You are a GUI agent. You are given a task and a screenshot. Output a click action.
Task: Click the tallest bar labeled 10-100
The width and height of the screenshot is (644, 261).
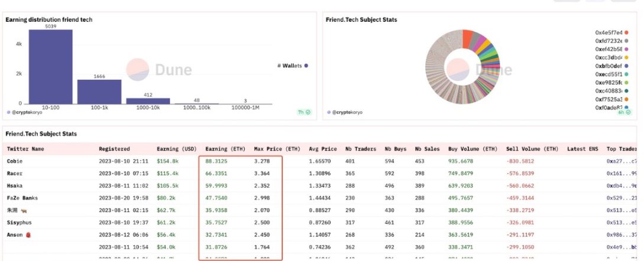(x=51, y=66)
